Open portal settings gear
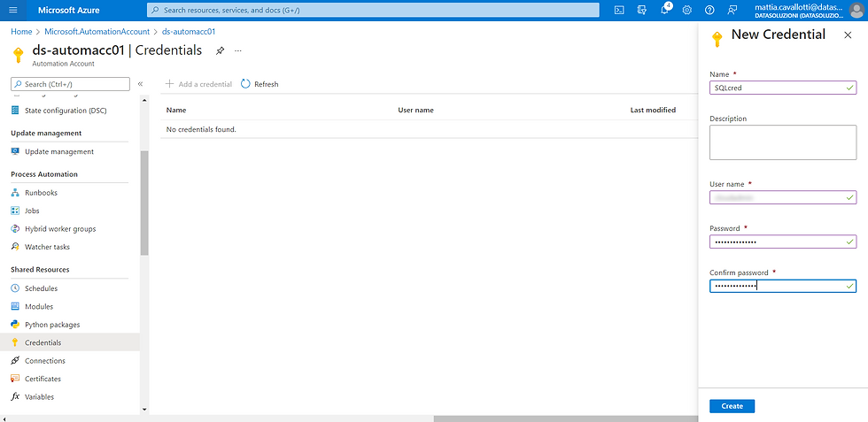Viewport: 868px width, 422px height. coord(687,10)
